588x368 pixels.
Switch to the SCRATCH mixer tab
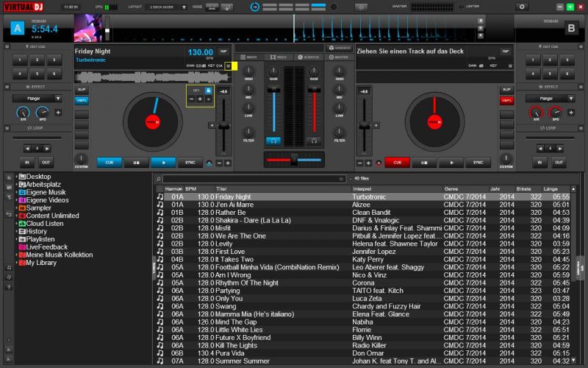point(307,57)
